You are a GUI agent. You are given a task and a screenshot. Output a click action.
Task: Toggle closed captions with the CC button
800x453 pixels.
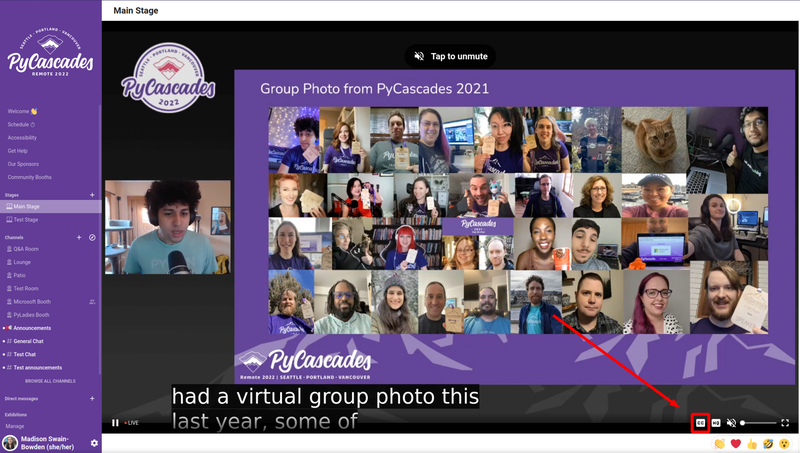point(700,423)
